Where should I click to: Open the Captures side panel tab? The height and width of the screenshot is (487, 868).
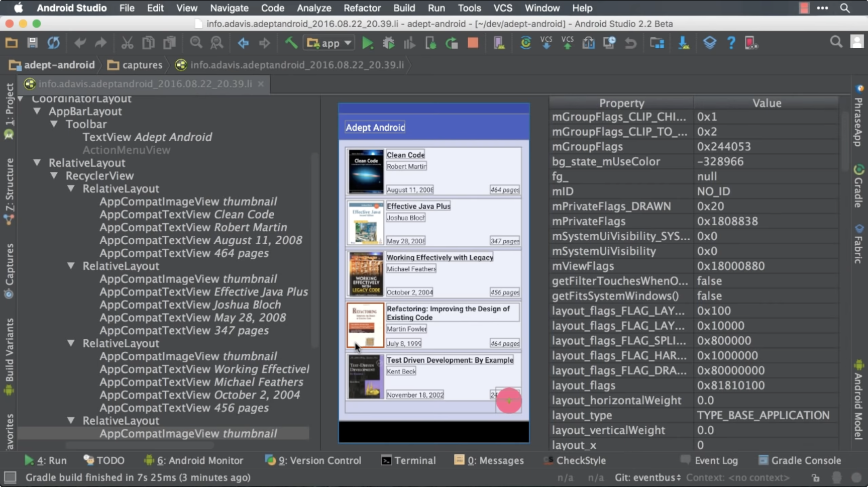tap(9, 270)
